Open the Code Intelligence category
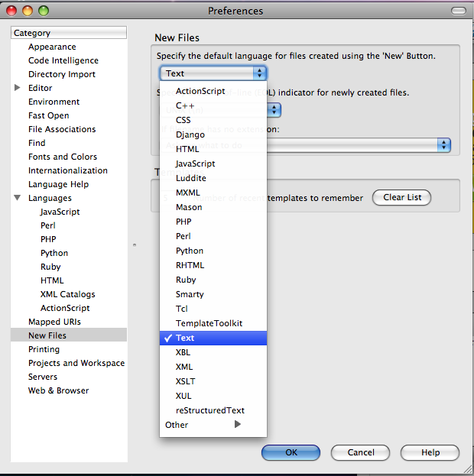Screen dimensions: 474x476 click(63, 60)
